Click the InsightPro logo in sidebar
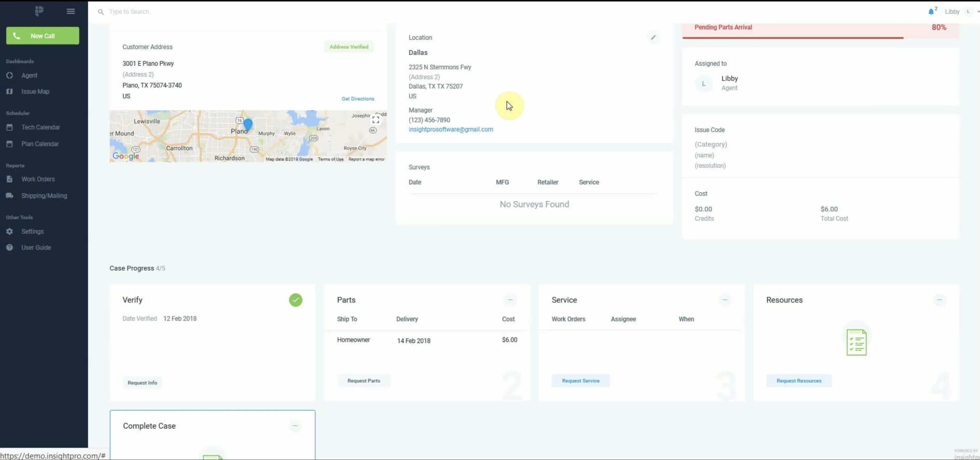980x460 pixels. click(x=39, y=11)
